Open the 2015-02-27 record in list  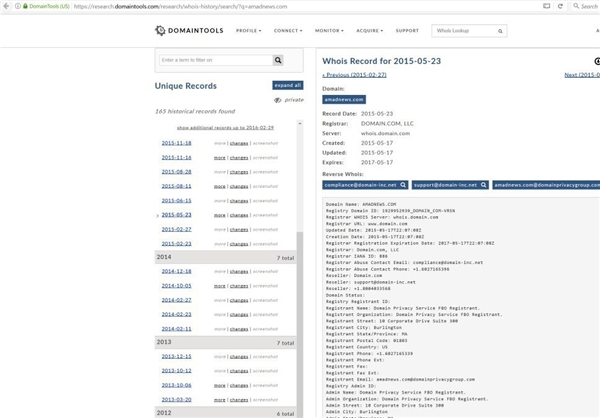[x=176, y=229]
